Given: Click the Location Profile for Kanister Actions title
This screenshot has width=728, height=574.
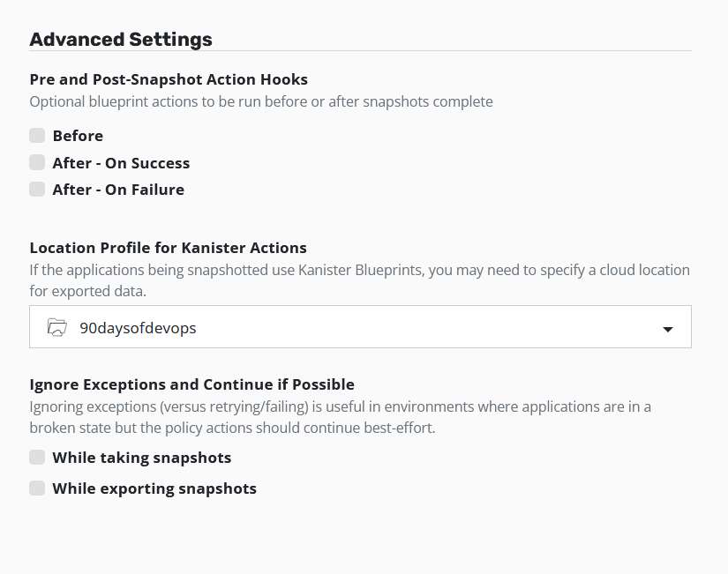Looking at the screenshot, I should click(168, 248).
